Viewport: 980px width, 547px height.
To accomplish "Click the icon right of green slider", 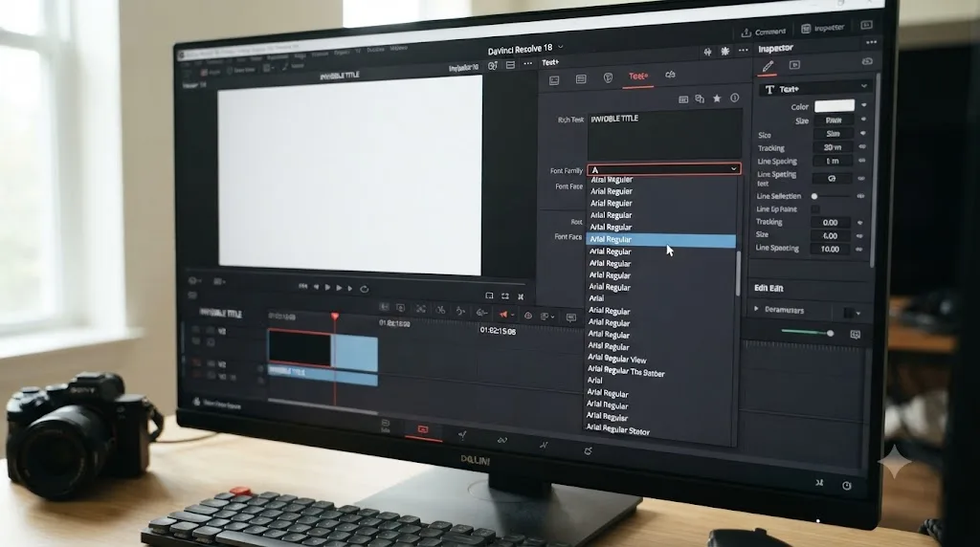I will point(855,334).
